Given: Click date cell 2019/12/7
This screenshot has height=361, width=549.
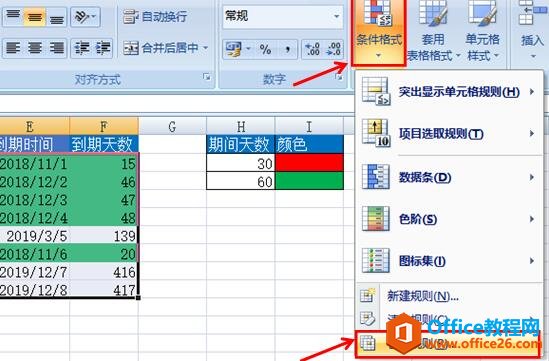Looking at the screenshot, I should [x=34, y=272].
